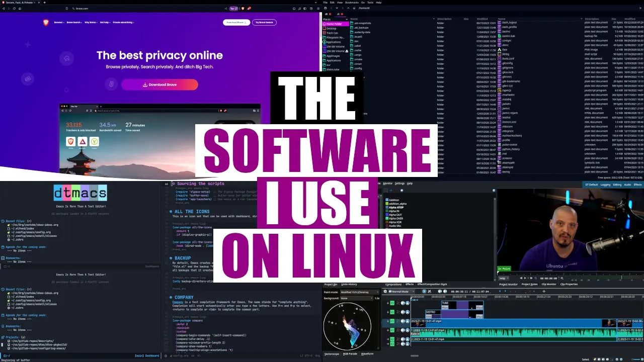Open the View menu in the file manager
Viewport: 644px width, 362px height.
(x=340, y=3)
